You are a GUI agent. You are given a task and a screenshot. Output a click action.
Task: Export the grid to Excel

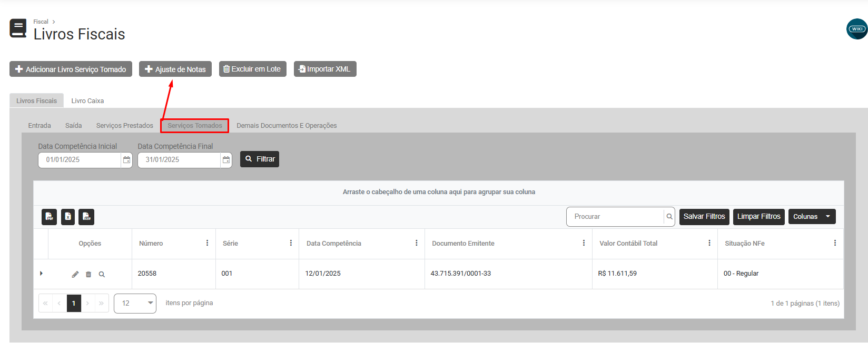pyautogui.click(x=68, y=217)
